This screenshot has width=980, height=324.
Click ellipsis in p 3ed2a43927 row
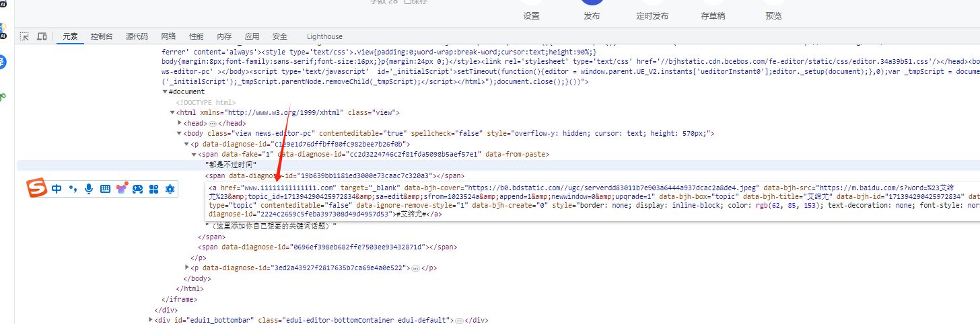pyautogui.click(x=414, y=268)
